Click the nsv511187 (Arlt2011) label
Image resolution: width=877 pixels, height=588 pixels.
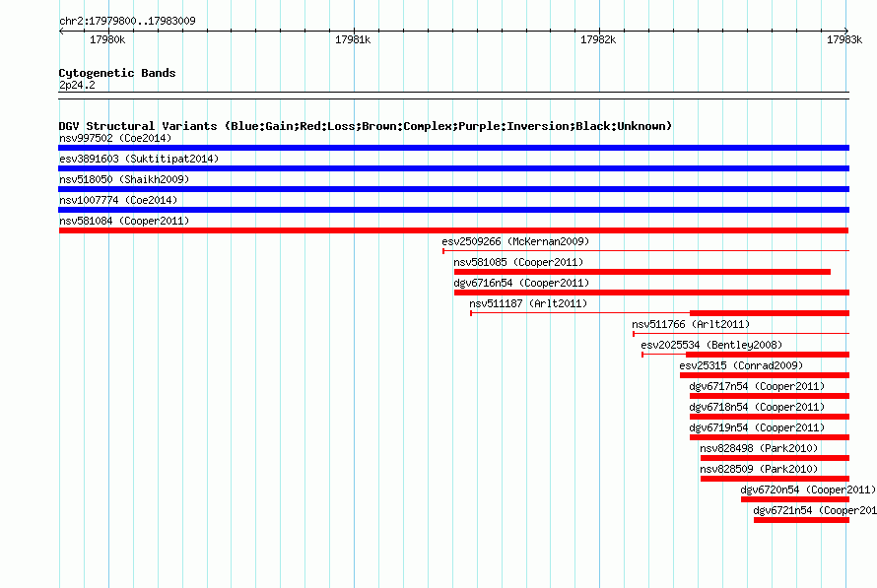(528, 303)
